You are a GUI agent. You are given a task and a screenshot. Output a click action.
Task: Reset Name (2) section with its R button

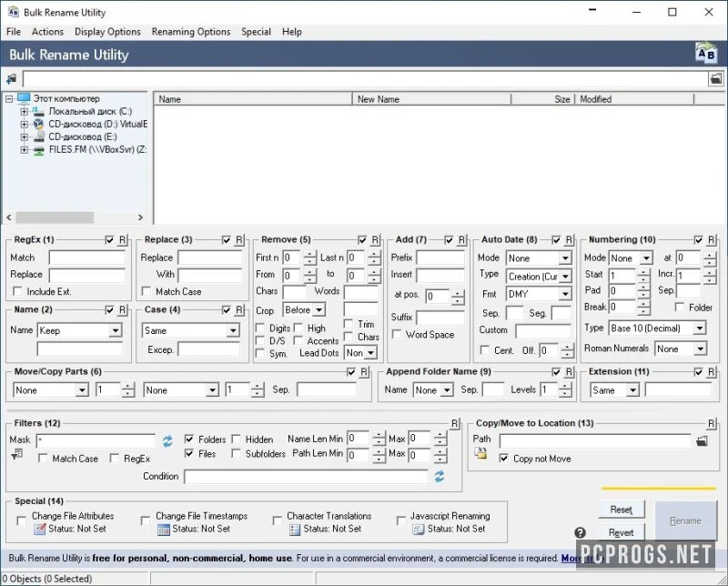122,309
